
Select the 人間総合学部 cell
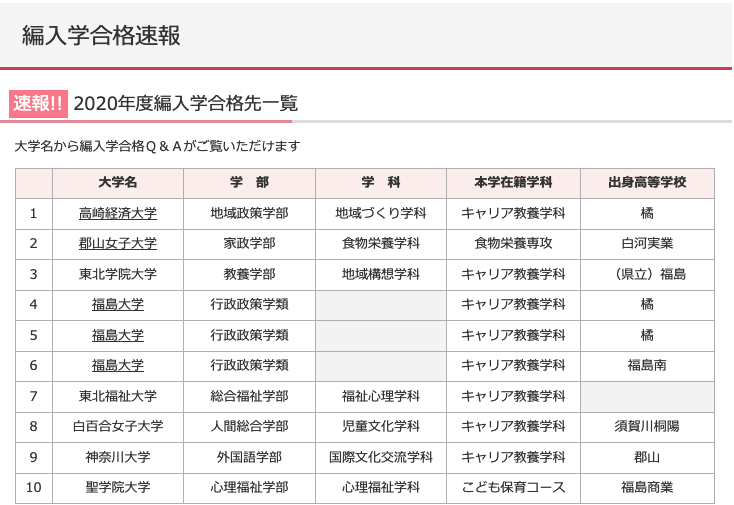(x=249, y=426)
